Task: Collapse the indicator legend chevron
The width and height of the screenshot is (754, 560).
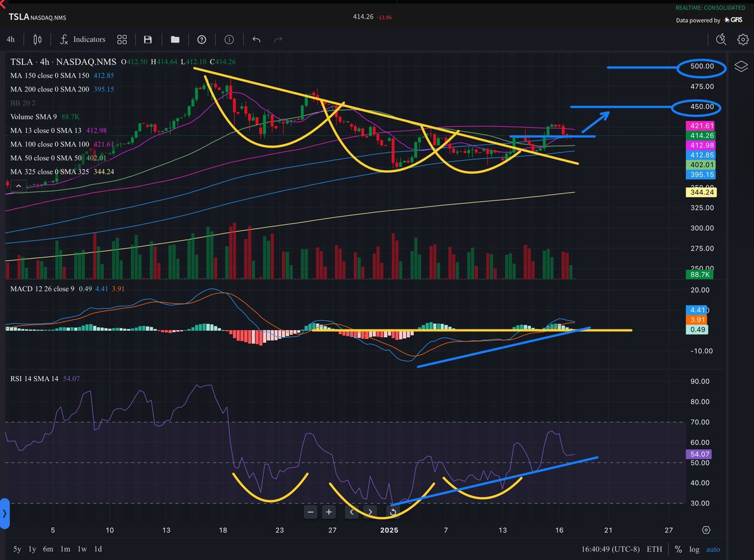Action: click(x=18, y=186)
